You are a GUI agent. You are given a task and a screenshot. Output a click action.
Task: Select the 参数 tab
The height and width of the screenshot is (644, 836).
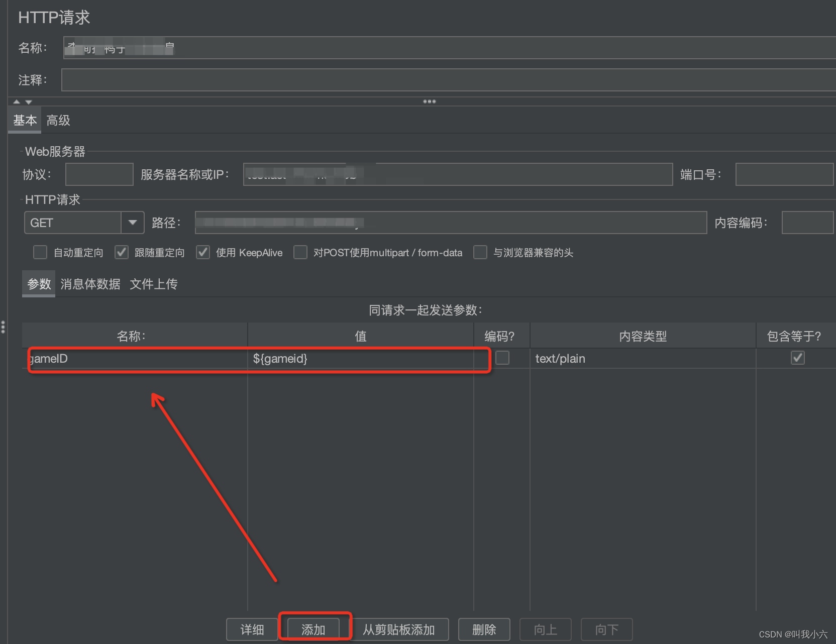39,284
